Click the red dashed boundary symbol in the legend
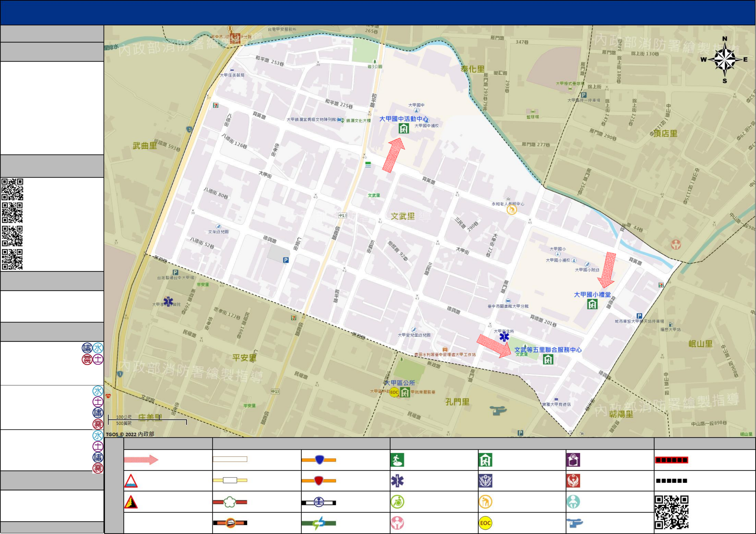The width and height of the screenshot is (756, 534). coord(672,460)
